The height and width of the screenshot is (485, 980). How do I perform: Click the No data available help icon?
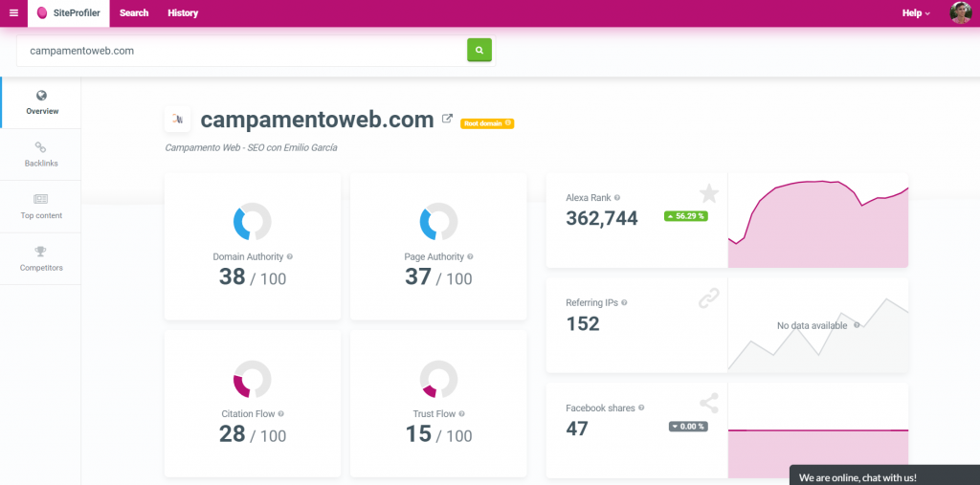857,325
